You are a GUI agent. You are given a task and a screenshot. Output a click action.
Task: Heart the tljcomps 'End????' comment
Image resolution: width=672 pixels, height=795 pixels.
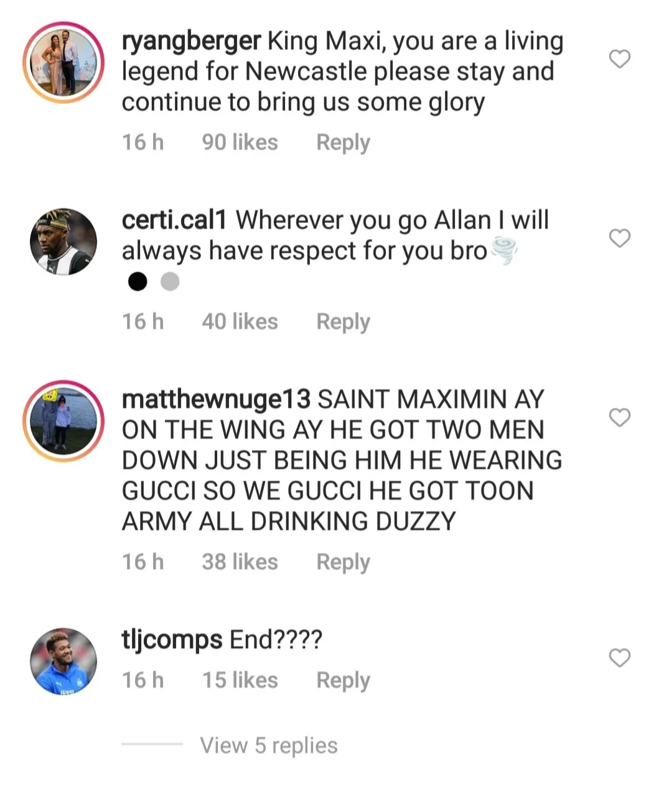pos(619,658)
